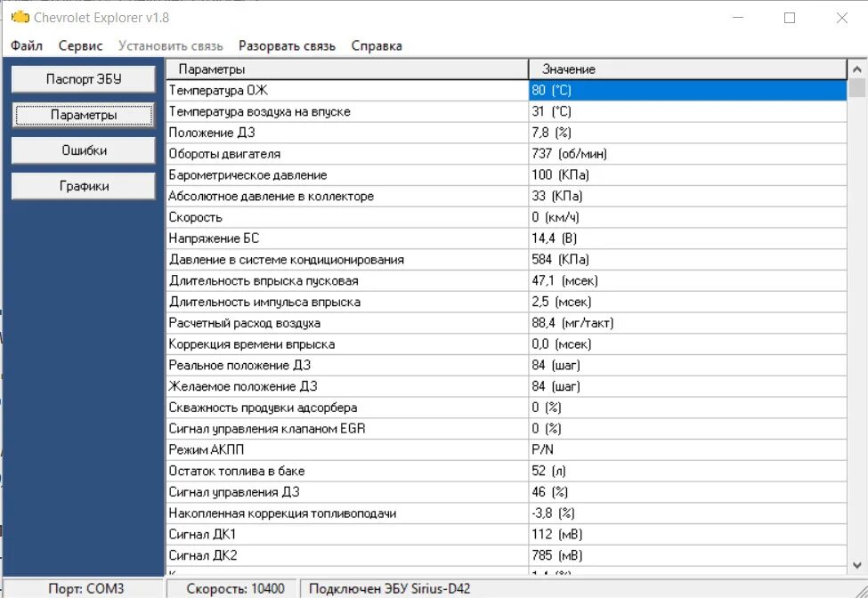This screenshot has height=598, width=868.
Task: Select the Напряжение БС row
Action: pyautogui.click(x=507, y=238)
